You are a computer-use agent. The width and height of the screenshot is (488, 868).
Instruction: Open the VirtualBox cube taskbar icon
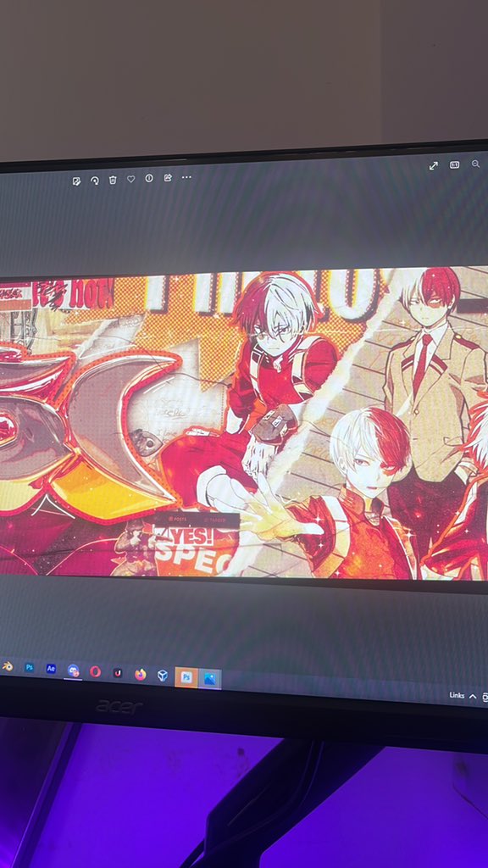(162, 676)
